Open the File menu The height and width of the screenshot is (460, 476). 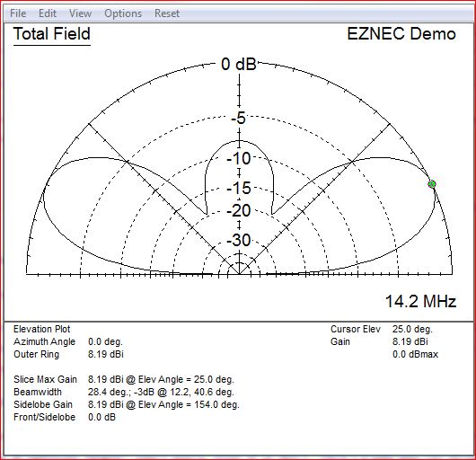(x=18, y=13)
